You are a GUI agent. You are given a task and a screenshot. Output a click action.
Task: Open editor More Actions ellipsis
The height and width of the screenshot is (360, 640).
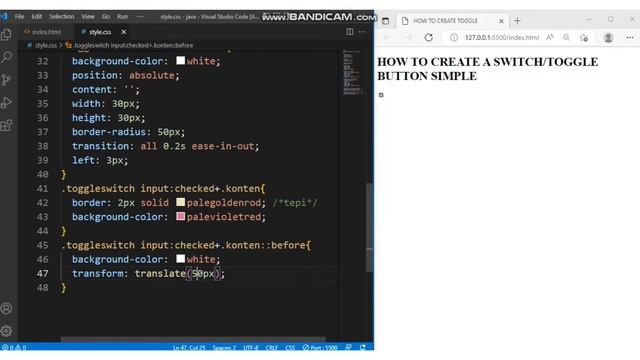[x=362, y=31]
